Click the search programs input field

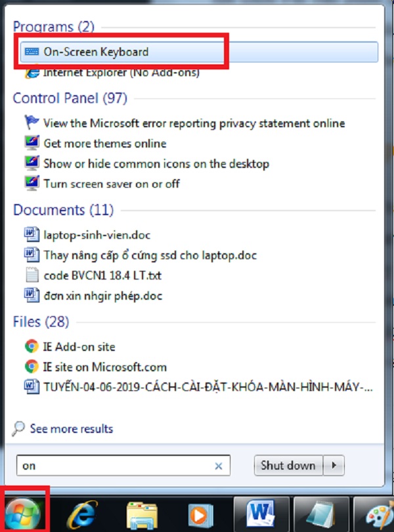click(115, 466)
